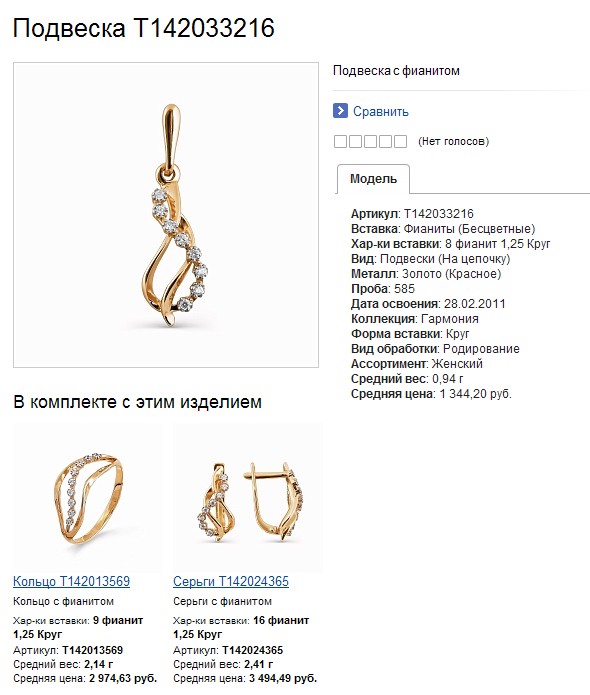Click the Артикул value in model details
The height and width of the screenshot is (695, 590).
tap(438, 214)
